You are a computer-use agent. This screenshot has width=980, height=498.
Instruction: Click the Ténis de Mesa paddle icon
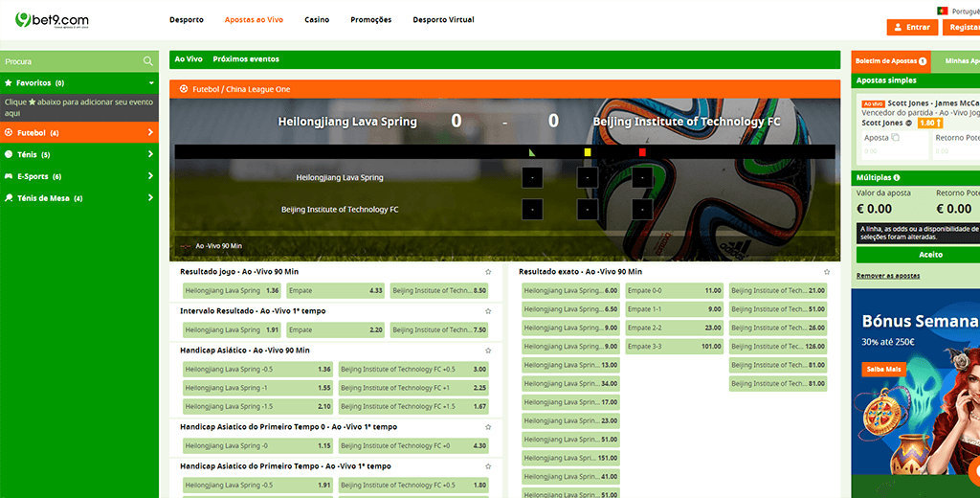9,197
